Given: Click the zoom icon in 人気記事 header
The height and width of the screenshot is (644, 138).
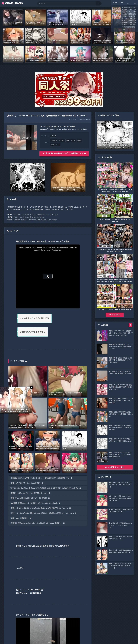Looking at the screenshot, I should (130, 325).
